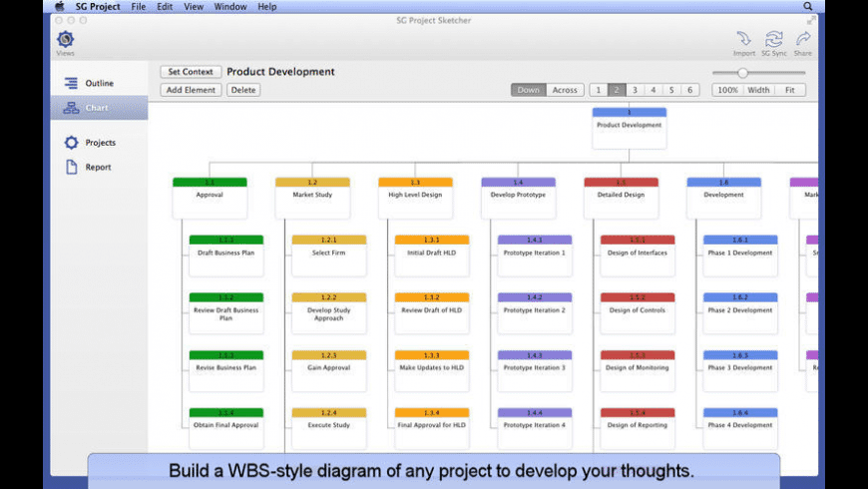Image resolution: width=868 pixels, height=489 pixels.
Task: Select the Gain Approval node
Action: 329,370
